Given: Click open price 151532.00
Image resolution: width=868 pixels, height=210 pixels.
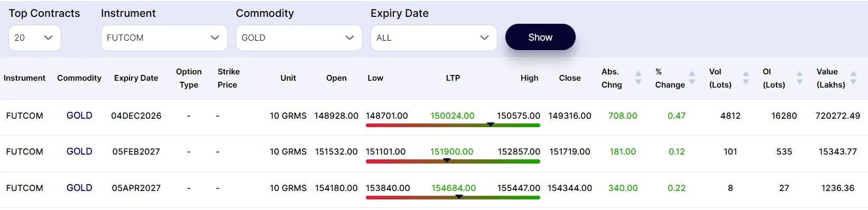Looking at the screenshot, I should (336, 151).
